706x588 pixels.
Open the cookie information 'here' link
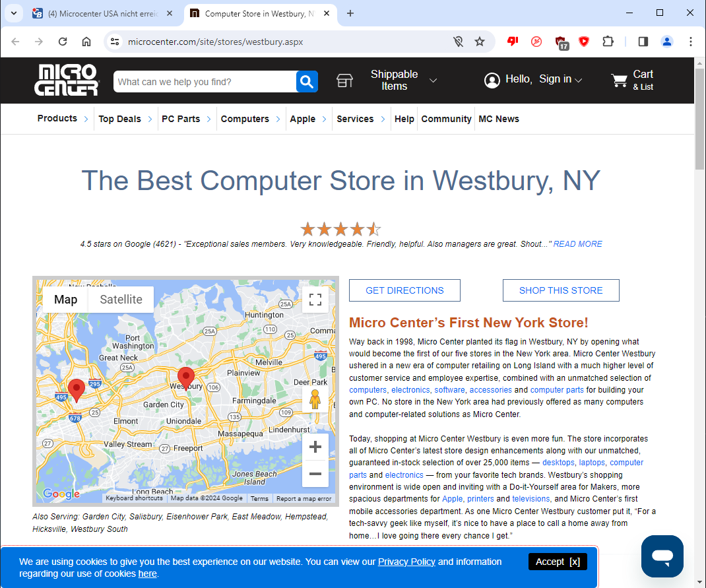click(147, 573)
